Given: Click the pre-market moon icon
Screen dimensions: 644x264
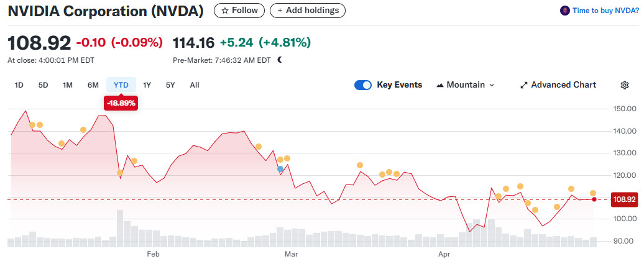Looking at the screenshot, I should point(280,60).
